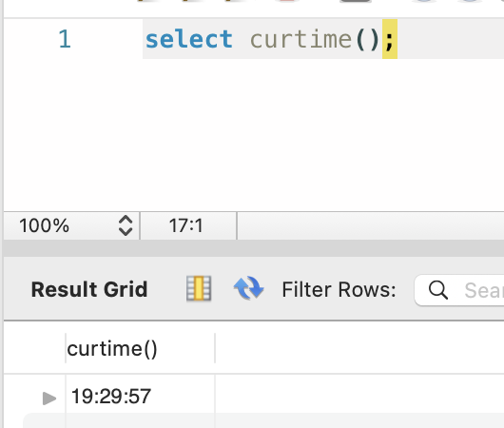The image size is (504, 428).
Task: Click the parentheses after curtime in editor
Action: coord(368,39)
